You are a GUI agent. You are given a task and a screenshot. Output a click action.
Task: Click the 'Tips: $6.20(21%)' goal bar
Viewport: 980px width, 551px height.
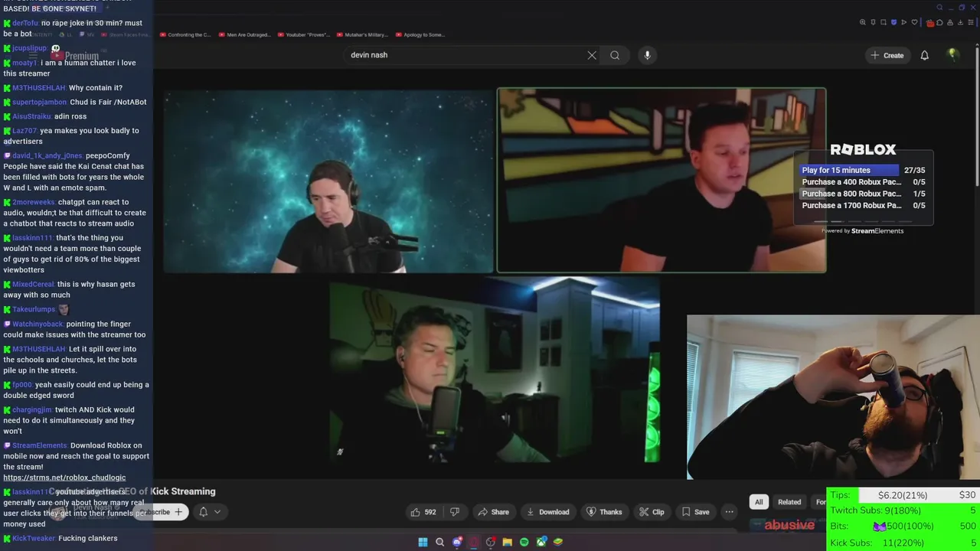(x=903, y=495)
